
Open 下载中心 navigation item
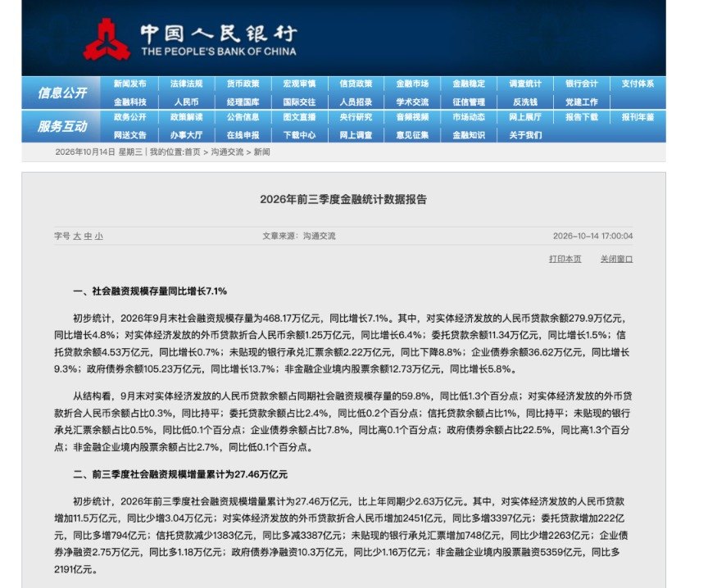[299, 135]
